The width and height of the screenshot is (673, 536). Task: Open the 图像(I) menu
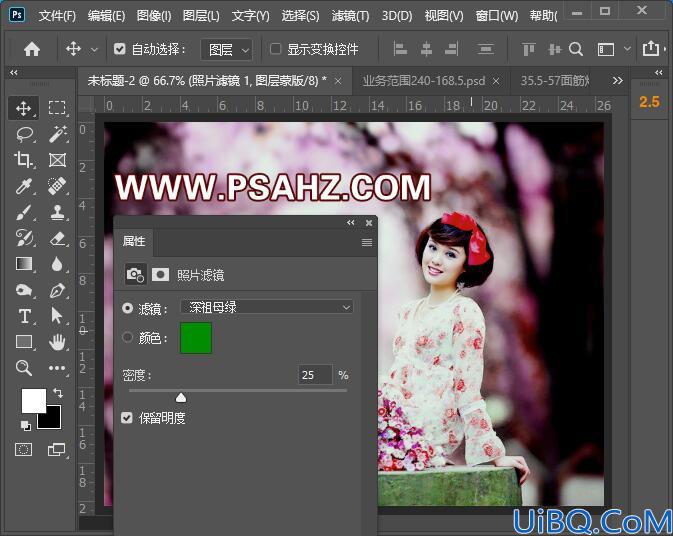coord(154,16)
